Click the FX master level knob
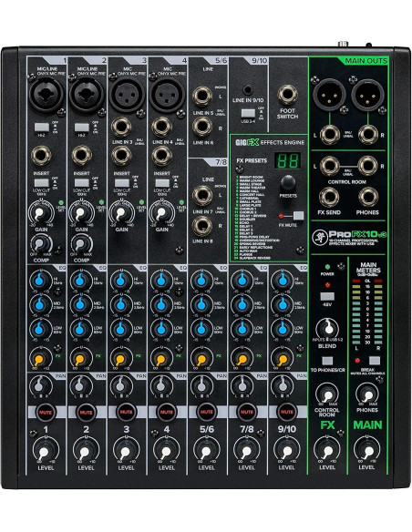The width and height of the screenshot is (412, 532). pos(327,450)
